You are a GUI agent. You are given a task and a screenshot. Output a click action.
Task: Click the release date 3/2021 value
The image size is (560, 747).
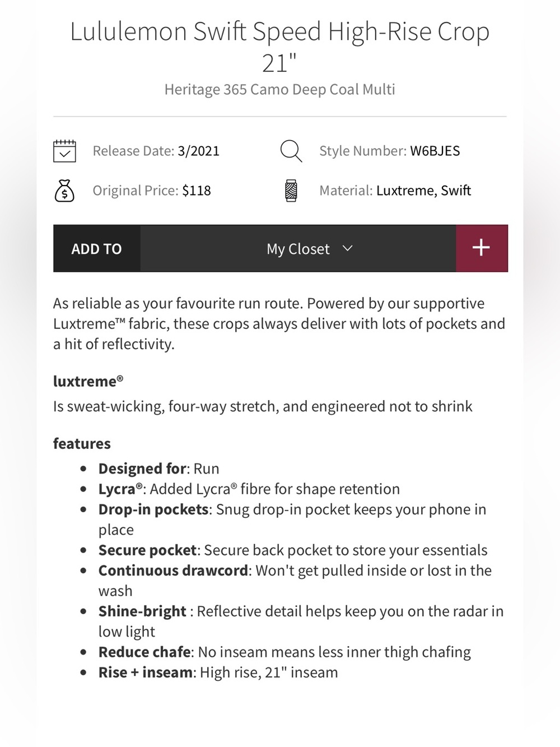pos(198,151)
